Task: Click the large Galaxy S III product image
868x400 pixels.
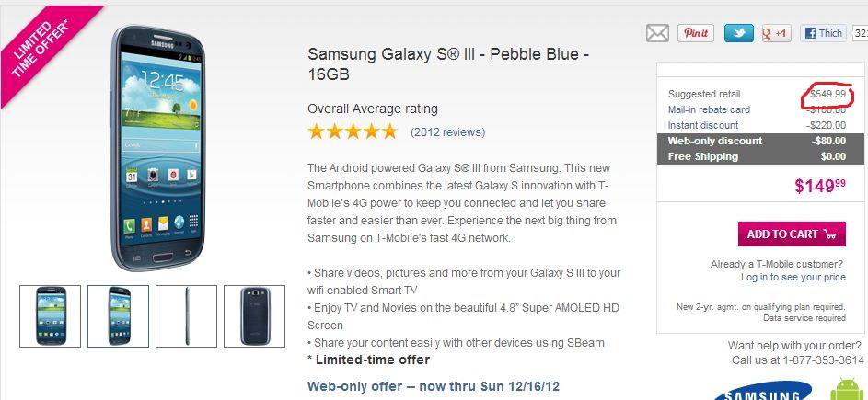Action: (153, 147)
